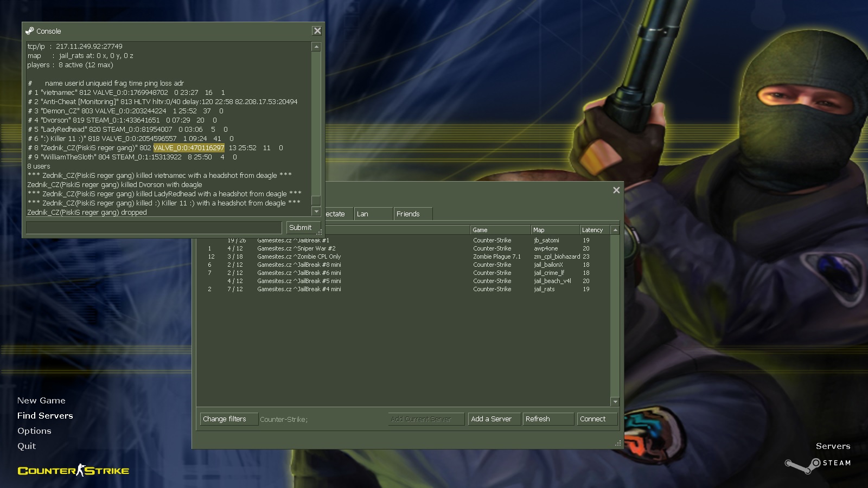Viewport: 868px width, 488px height.
Task: Click the Console resize grip
Action: coord(320,232)
